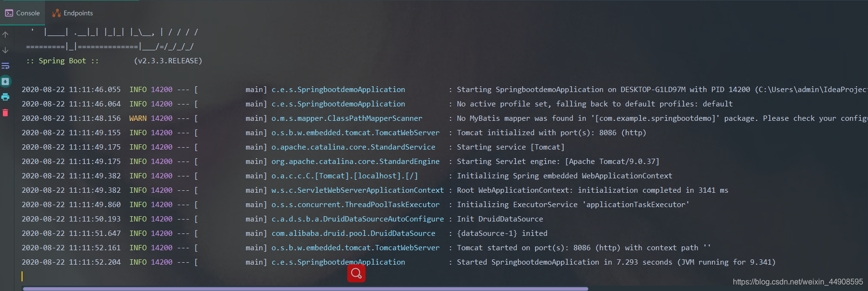Click logger 'o.a.c.c.C.[Tomcat].[localhost].[/]'
868x291 pixels.
pos(345,176)
